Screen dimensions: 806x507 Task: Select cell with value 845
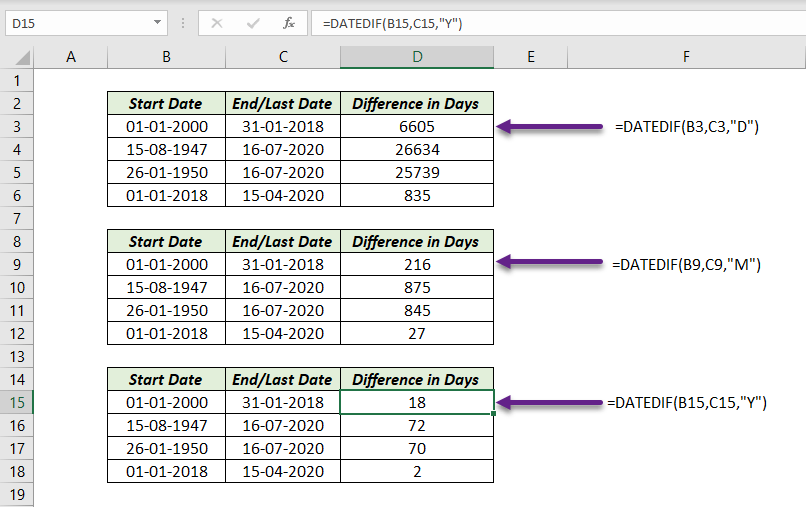click(x=417, y=310)
